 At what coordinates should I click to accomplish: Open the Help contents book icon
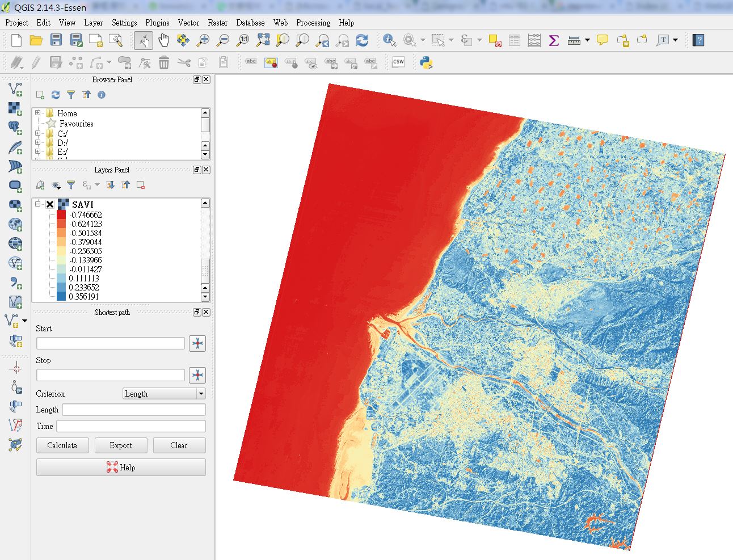click(x=698, y=40)
